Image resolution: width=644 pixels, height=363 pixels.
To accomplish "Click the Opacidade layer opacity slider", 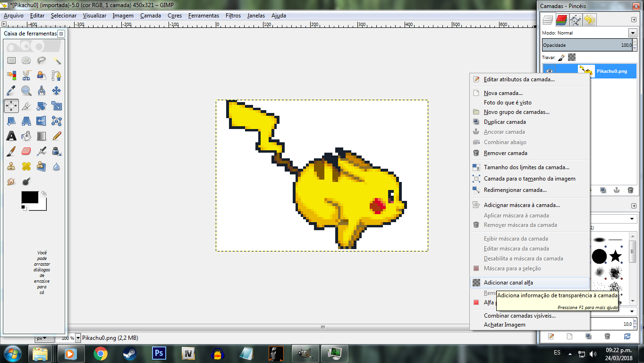I will click(587, 45).
